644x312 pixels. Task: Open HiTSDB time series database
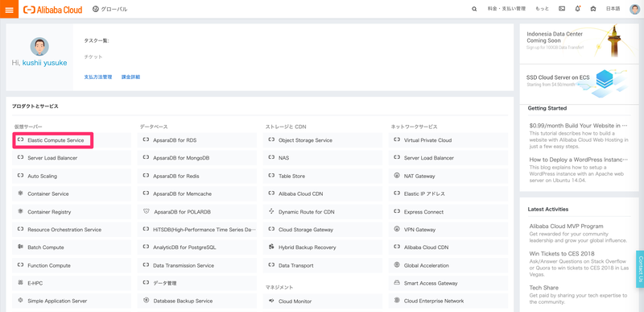pyautogui.click(x=197, y=230)
